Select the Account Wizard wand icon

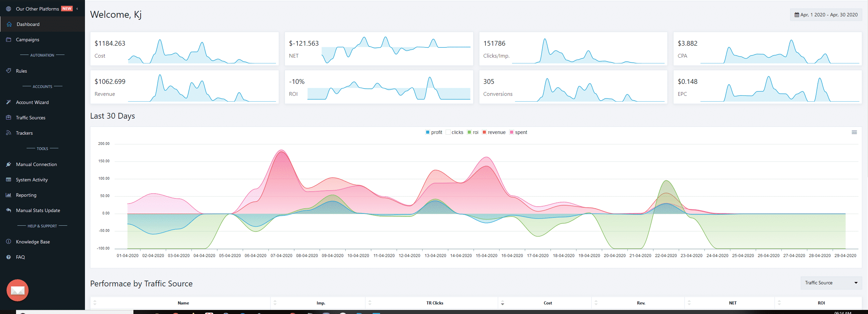(x=9, y=102)
